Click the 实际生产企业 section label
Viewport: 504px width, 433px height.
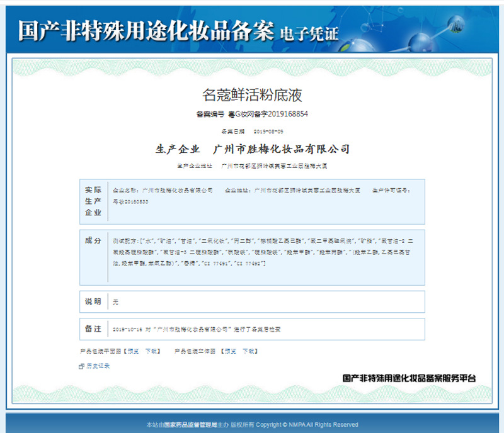pyautogui.click(x=93, y=201)
